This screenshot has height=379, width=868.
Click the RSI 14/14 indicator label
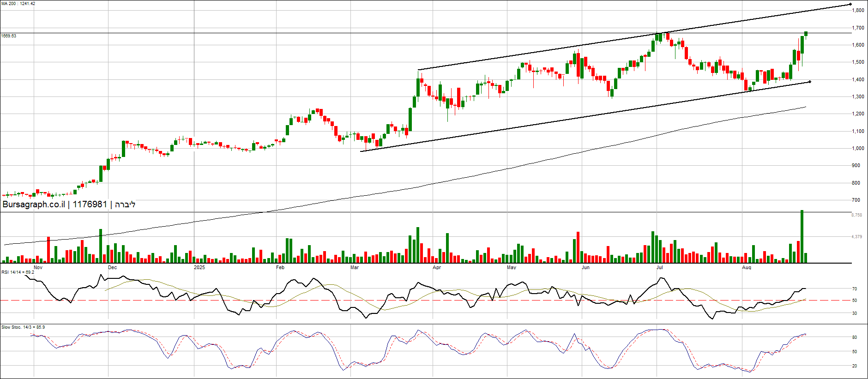[x=18, y=272]
